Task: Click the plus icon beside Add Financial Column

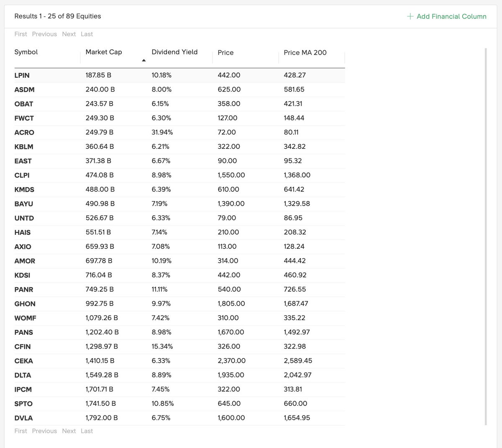Action: pos(410,16)
